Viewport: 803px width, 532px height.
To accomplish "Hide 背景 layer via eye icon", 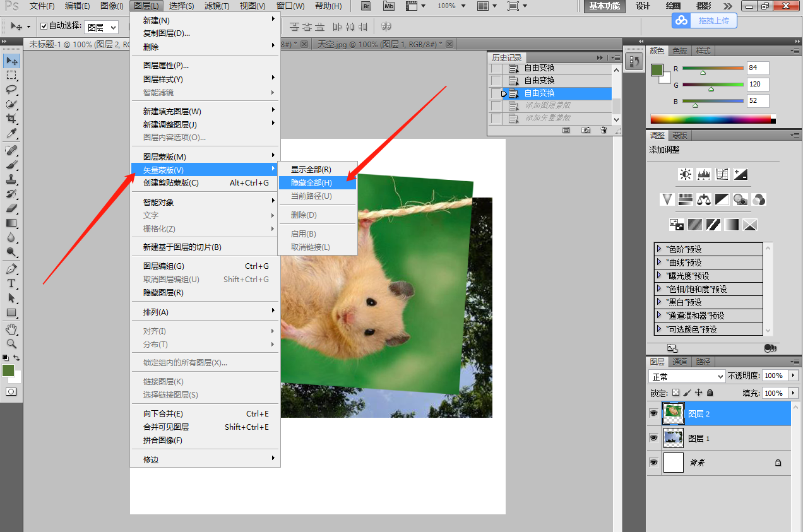I will point(653,463).
